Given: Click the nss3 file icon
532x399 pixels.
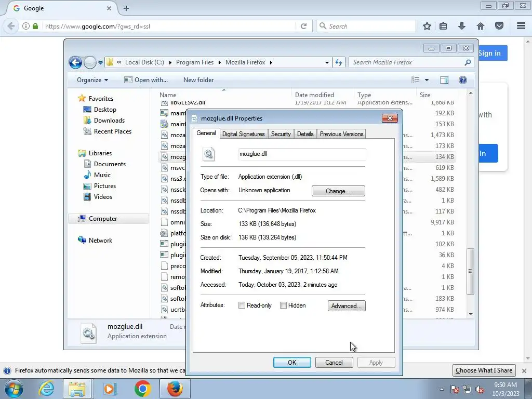Looking at the screenshot, I should coord(164,179).
